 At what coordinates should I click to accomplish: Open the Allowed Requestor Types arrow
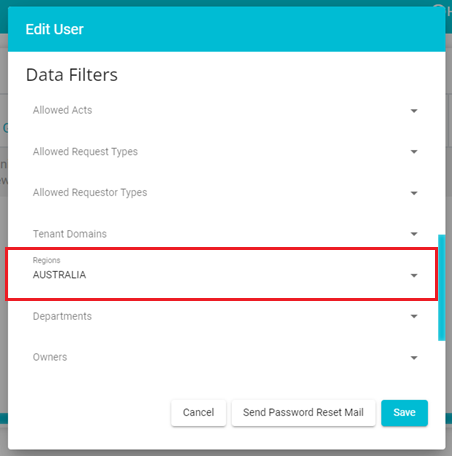coord(414,193)
